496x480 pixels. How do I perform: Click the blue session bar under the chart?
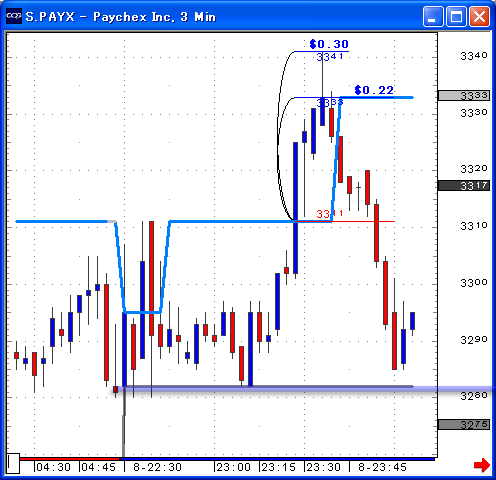[x=277, y=459]
